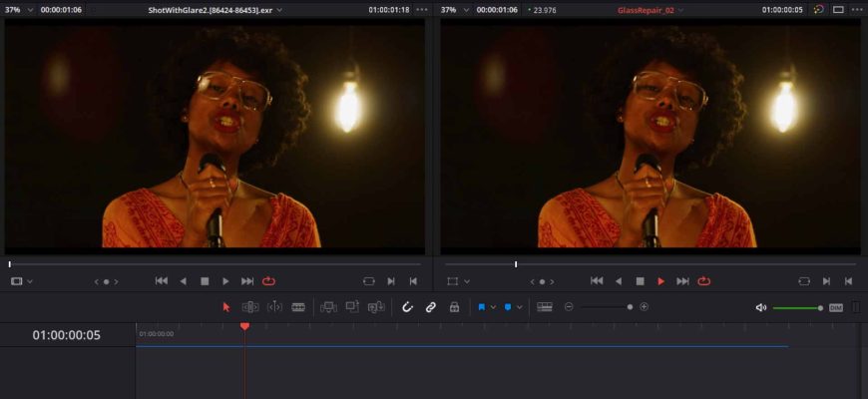Click the Replace Clip icon
The width and height of the screenshot is (868, 399).
[x=376, y=307]
